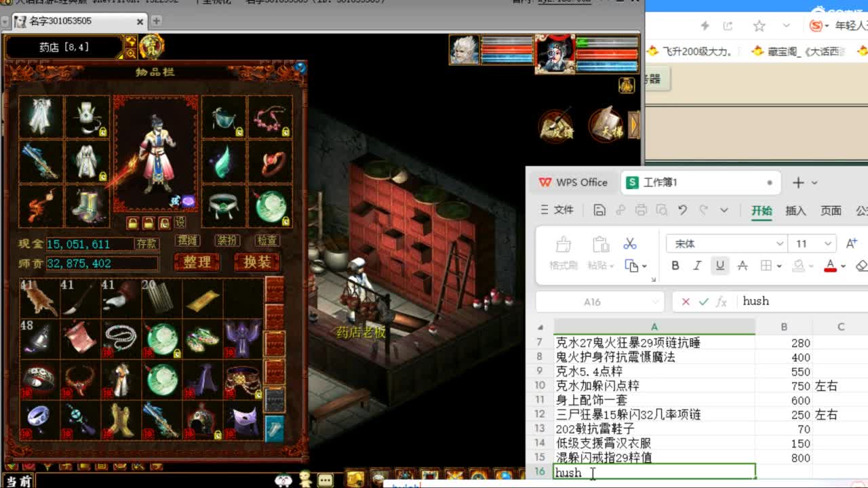The height and width of the screenshot is (488, 868).
Task: Click the increase font size A+ icon
Action: tap(852, 243)
